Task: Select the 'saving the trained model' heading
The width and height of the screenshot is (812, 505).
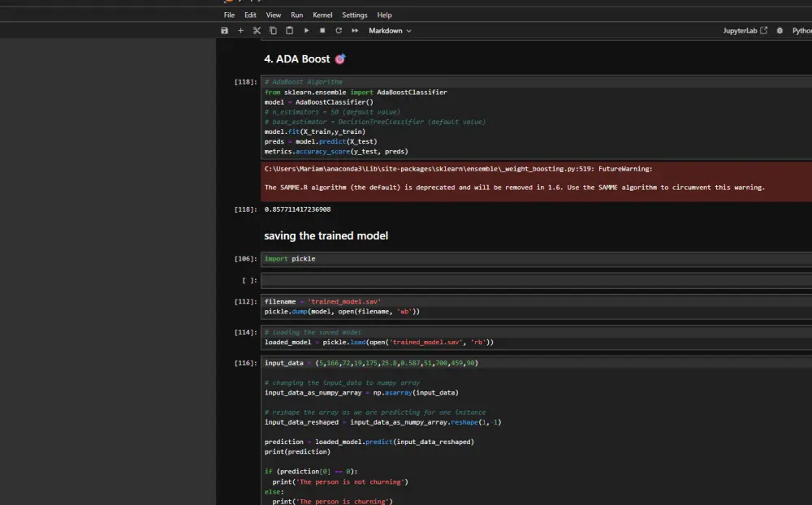Action: 326,235
